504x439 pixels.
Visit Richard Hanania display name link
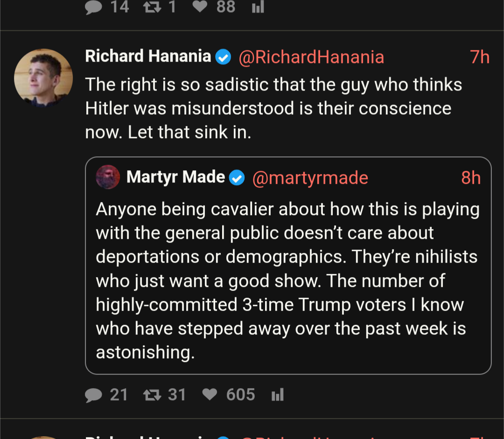[x=148, y=56]
